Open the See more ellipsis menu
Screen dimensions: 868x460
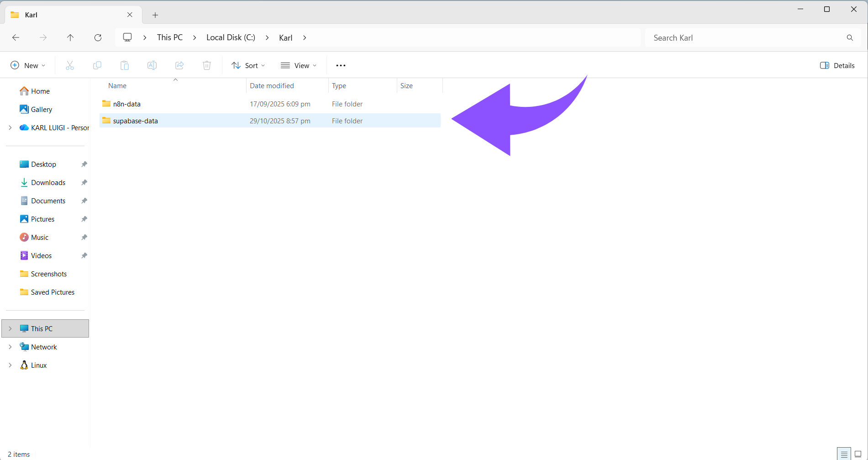coord(341,65)
